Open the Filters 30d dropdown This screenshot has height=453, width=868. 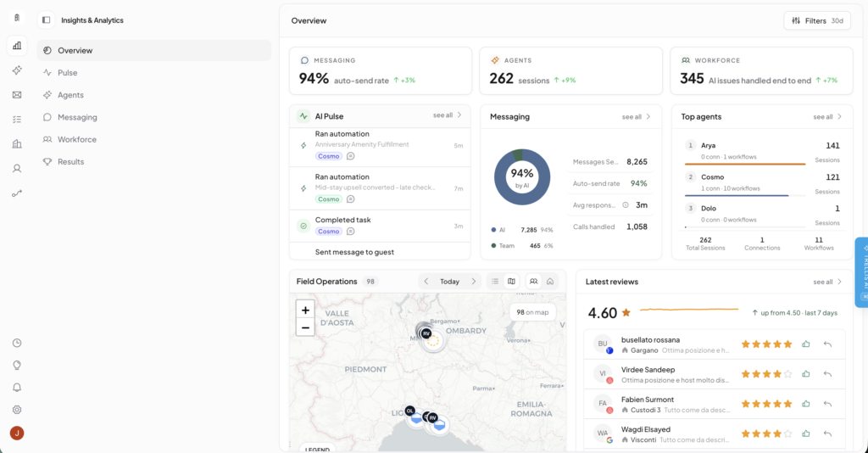pos(817,20)
